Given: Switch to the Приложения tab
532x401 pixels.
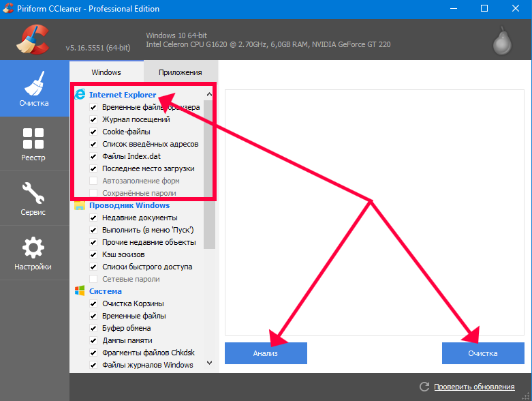Looking at the screenshot, I should 180,72.
